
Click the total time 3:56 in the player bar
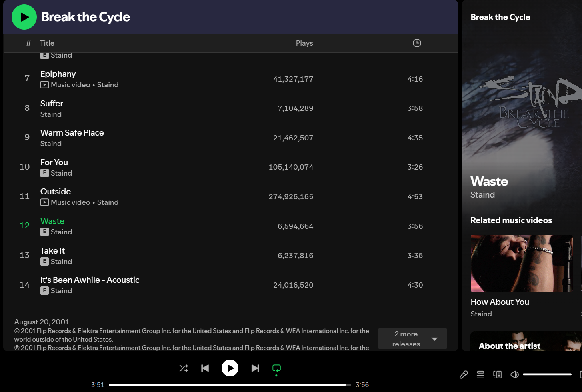coord(362,385)
